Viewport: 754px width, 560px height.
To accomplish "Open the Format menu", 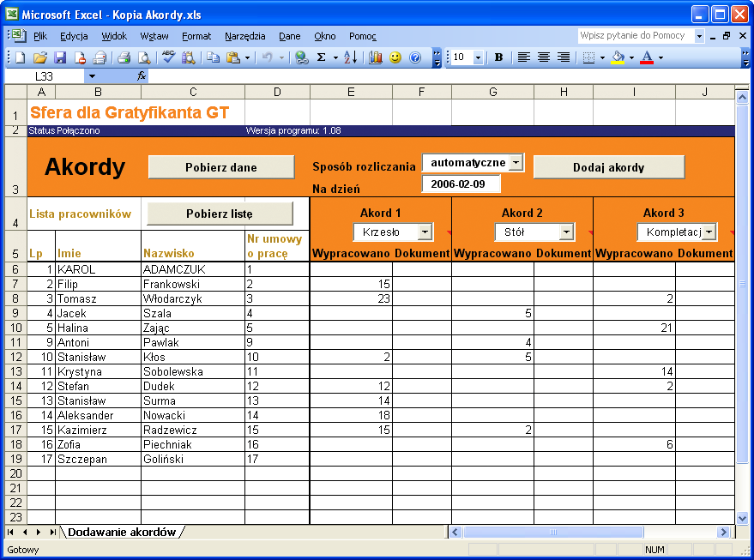I will 196,36.
